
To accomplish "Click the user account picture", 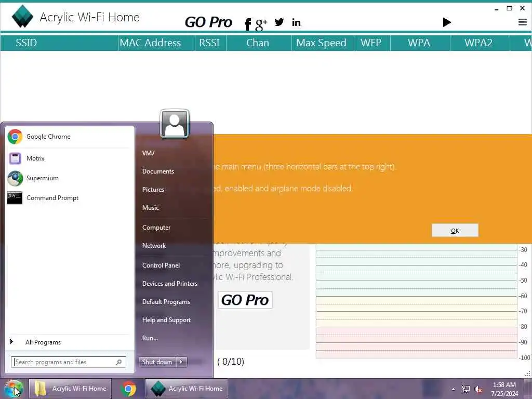I will 175,124.
